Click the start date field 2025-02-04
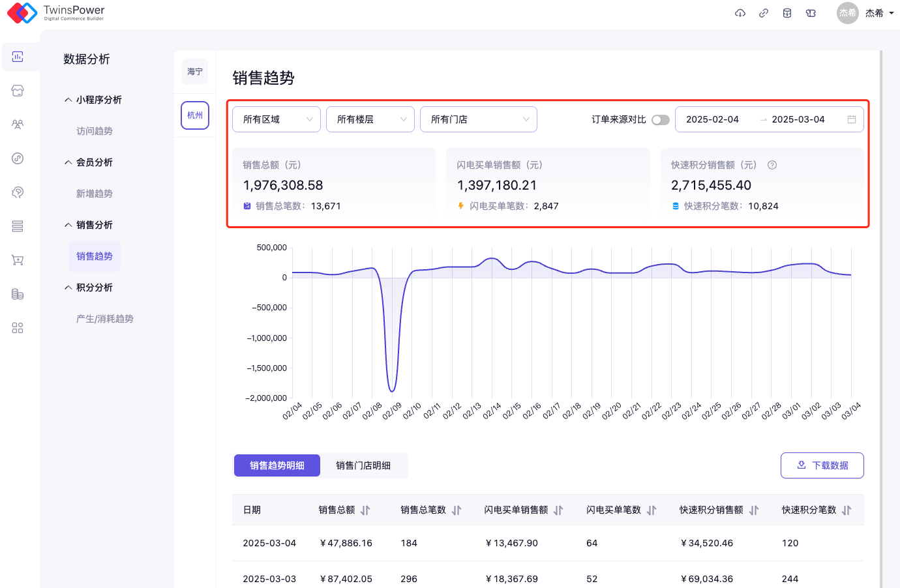900x588 pixels. tap(713, 119)
